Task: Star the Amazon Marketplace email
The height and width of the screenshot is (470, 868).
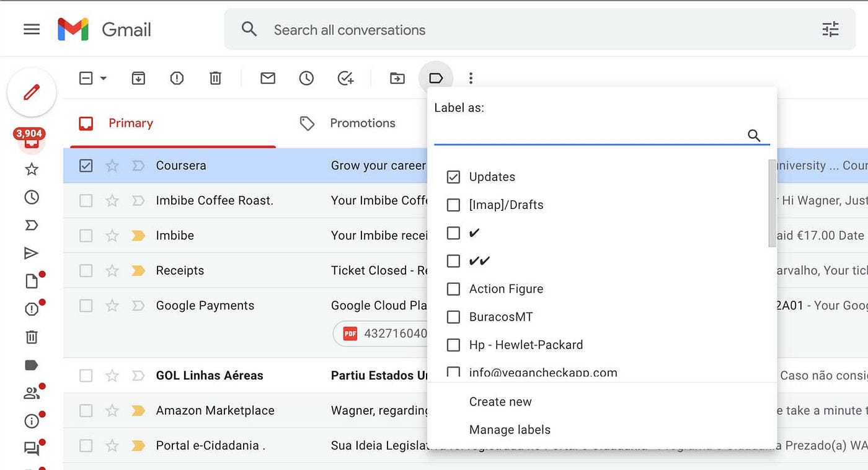Action: point(112,410)
